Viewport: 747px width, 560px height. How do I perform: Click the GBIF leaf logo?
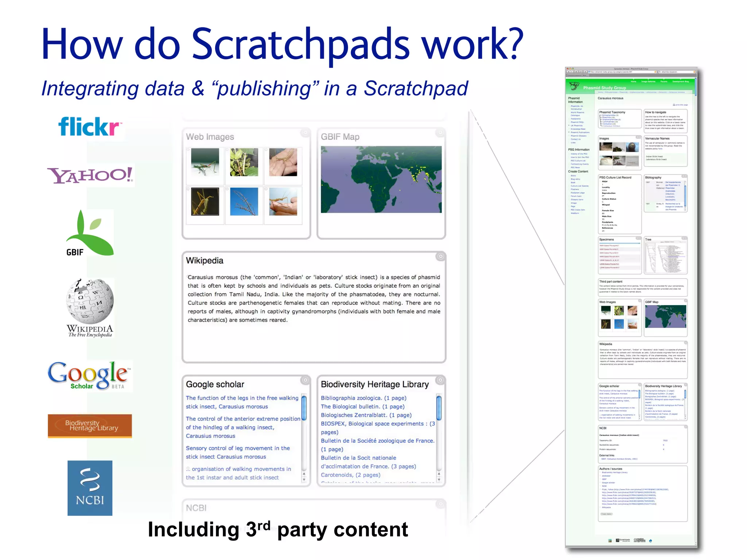click(x=89, y=233)
